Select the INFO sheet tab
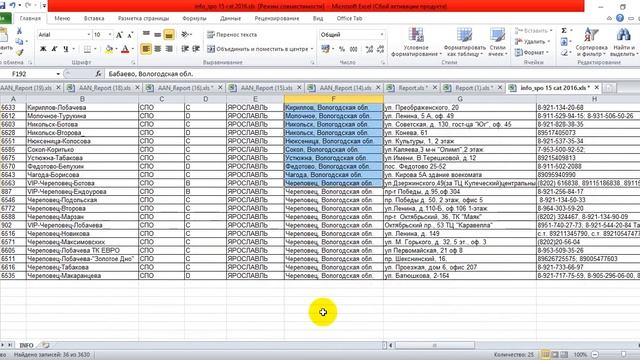This screenshot has width=640, height=360. point(27,345)
